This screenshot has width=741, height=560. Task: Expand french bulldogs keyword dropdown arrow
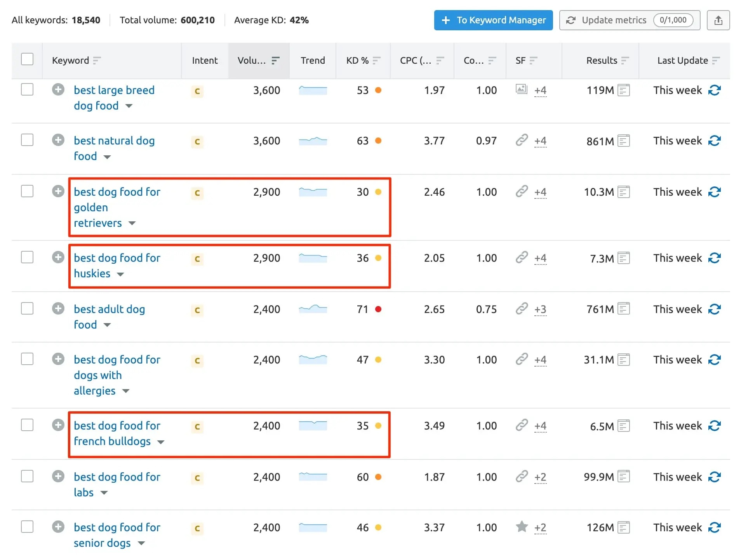(161, 442)
